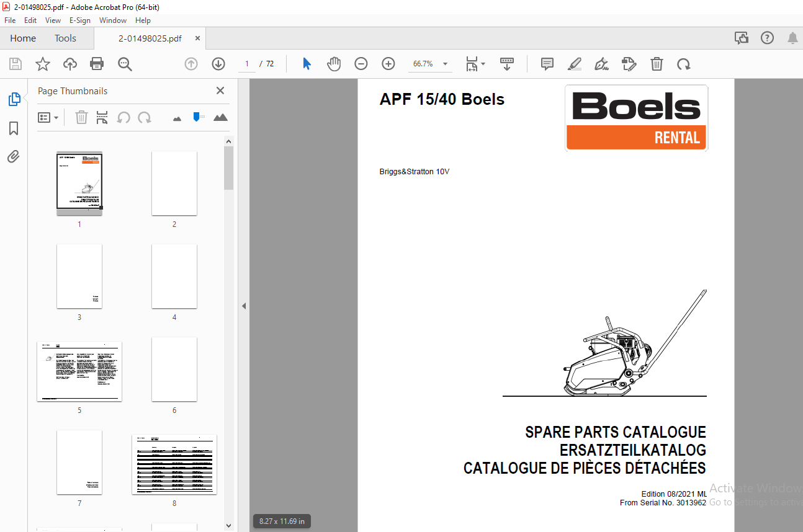Zoom in with the plus circle icon
The height and width of the screenshot is (532, 803).
click(388, 64)
